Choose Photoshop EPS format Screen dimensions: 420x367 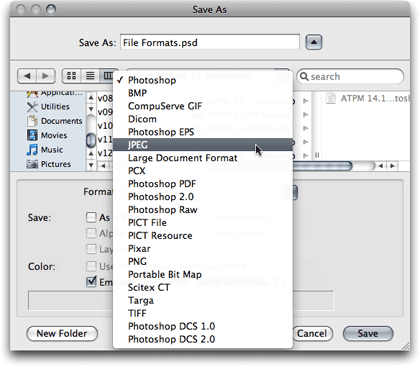click(203, 132)
